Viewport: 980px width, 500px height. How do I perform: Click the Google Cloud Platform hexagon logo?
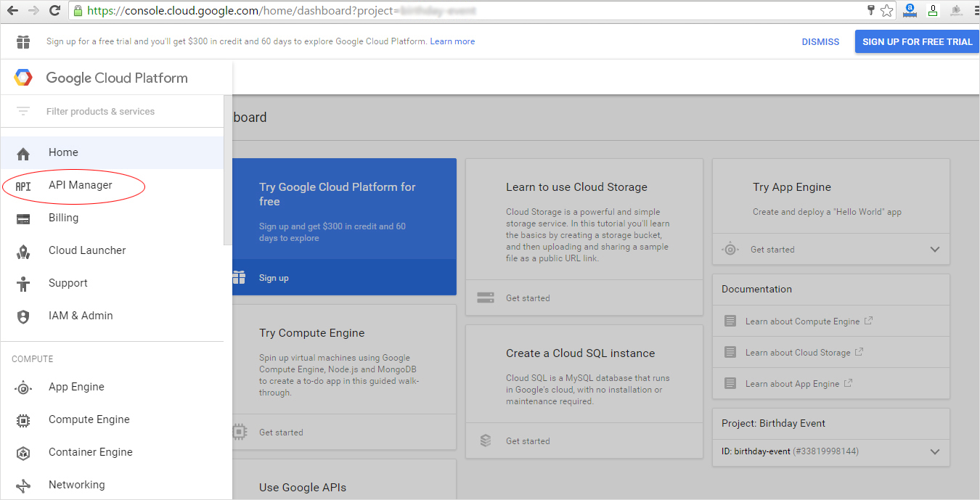click(23, 78)
